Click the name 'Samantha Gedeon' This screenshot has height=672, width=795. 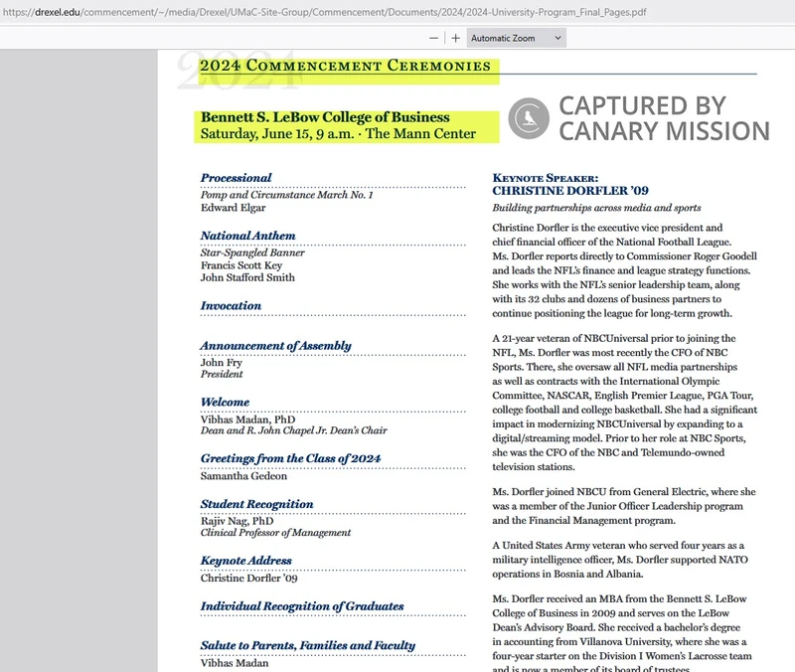[243, 476]
